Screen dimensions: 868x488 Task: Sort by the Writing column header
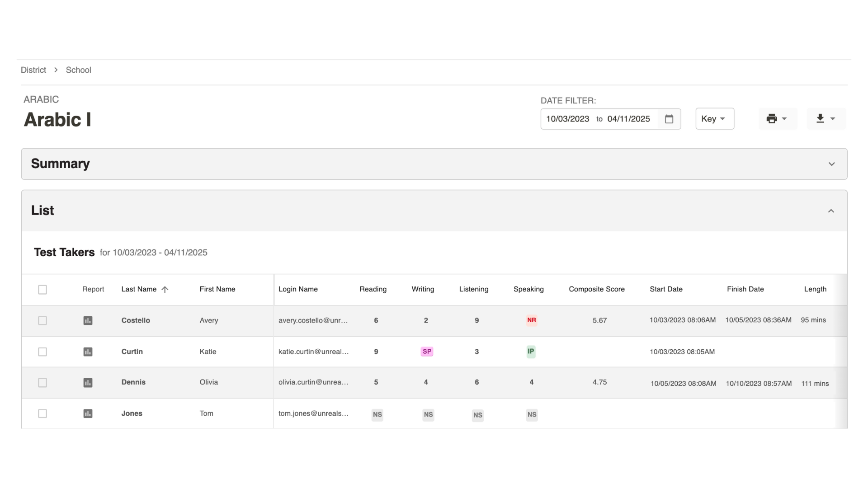(423, 289)
